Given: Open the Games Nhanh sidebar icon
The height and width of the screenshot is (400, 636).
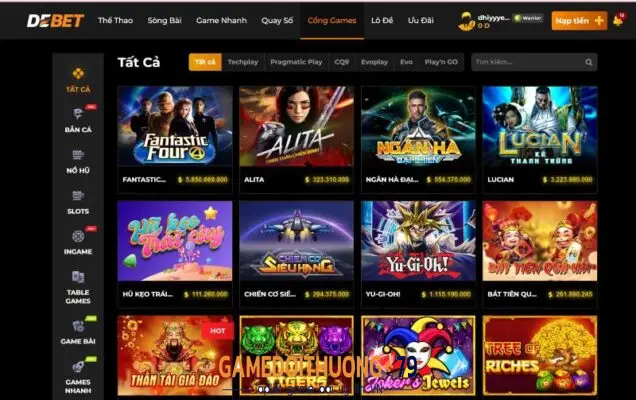Looking at the screenshot, I should pyautogui.click(x=78, y=367).
